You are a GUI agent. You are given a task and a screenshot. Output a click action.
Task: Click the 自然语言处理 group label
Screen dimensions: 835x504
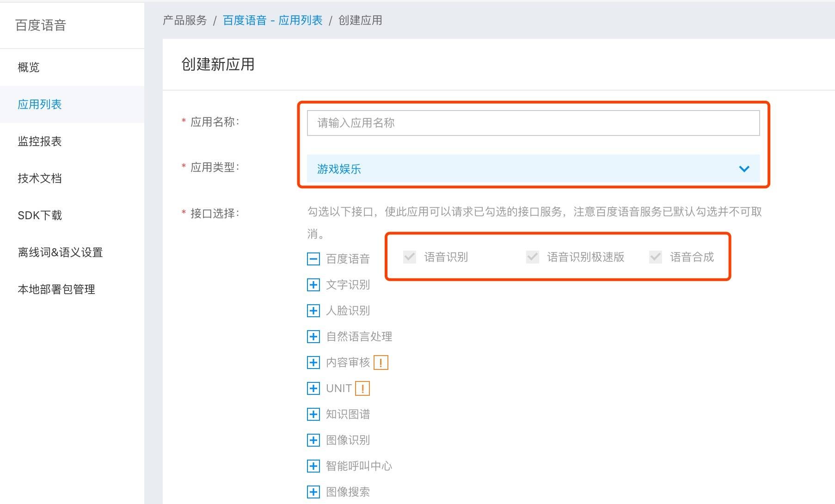359,336
